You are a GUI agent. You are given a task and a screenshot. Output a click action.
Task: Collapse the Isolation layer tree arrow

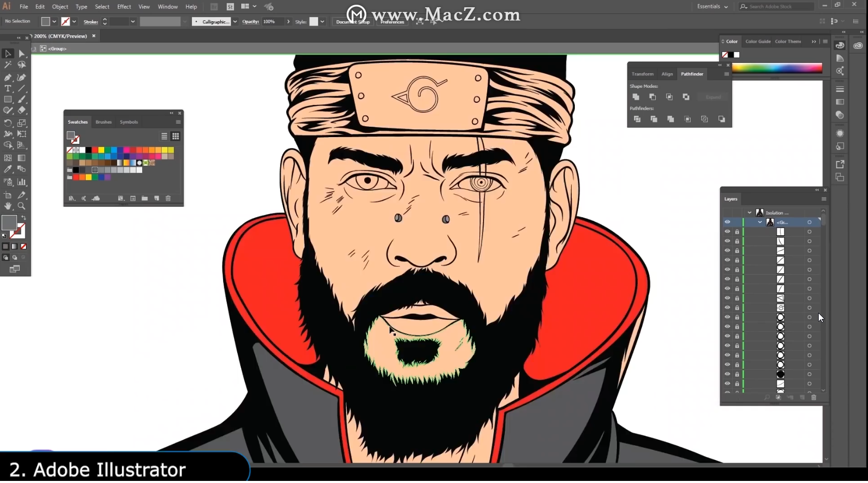click(749, 212)
